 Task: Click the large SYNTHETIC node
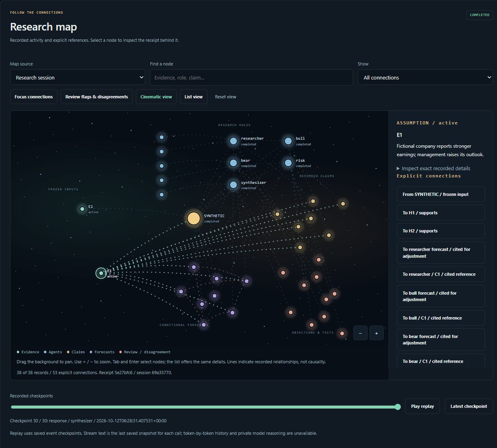(194, 218)
